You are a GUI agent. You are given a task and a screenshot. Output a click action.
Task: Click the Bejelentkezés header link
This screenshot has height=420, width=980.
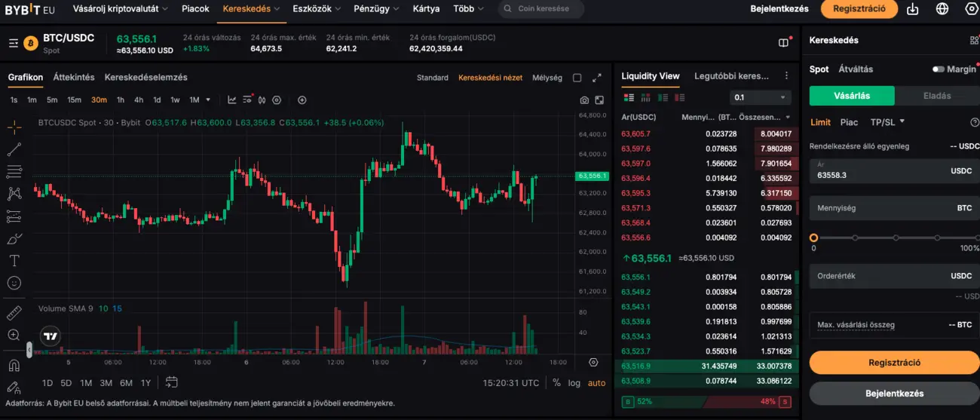pos(779,9)
